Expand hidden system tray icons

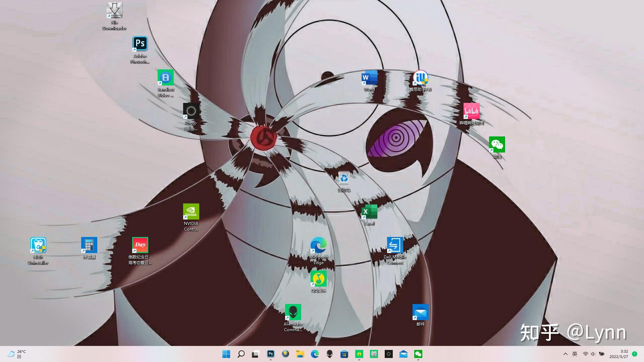(x=566, y=354)
